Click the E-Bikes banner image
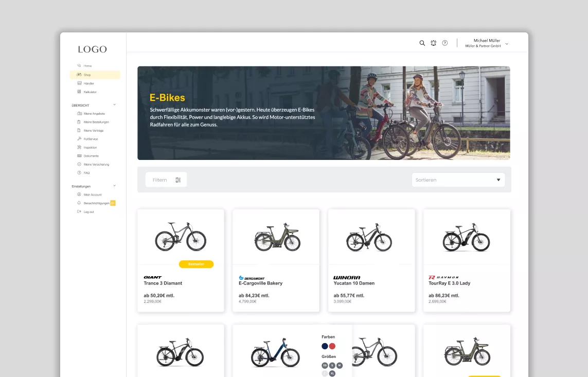This screenshot has height=377, width=588. click(324, 113)
